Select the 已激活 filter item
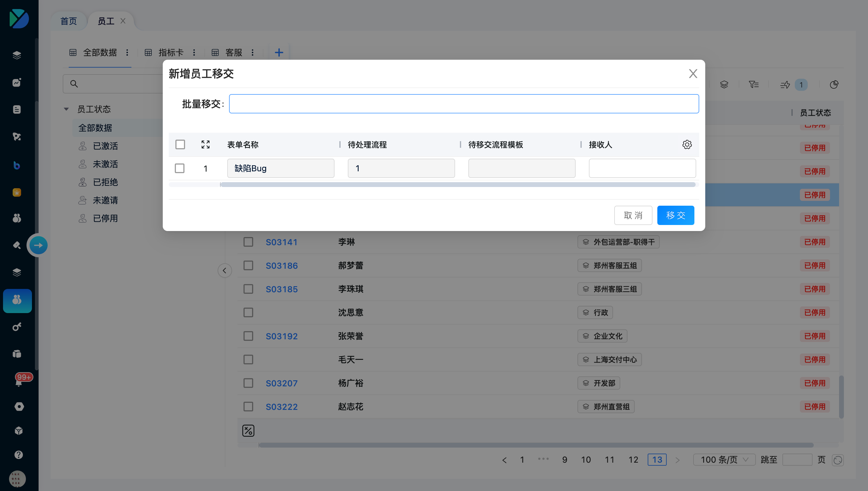The image size is (868, 491). (x=105, y=146)
